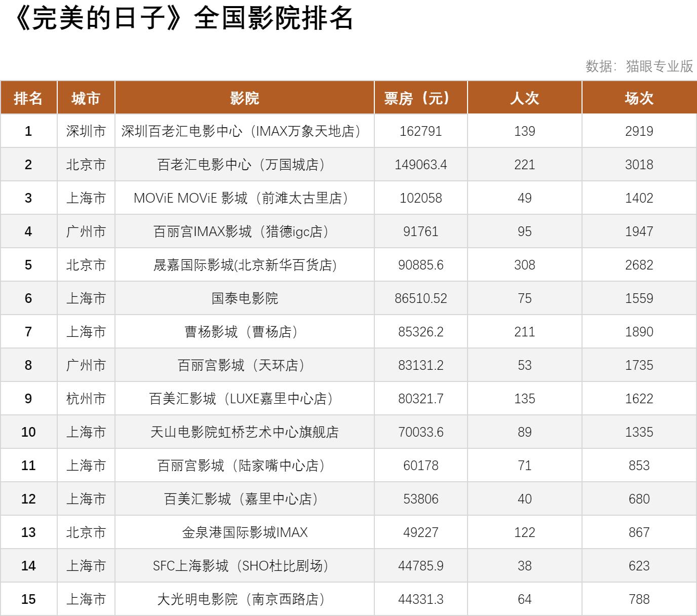Select the 人次 value 221
The width and height of the screenshot is (697, 616).
coord(525,165)
